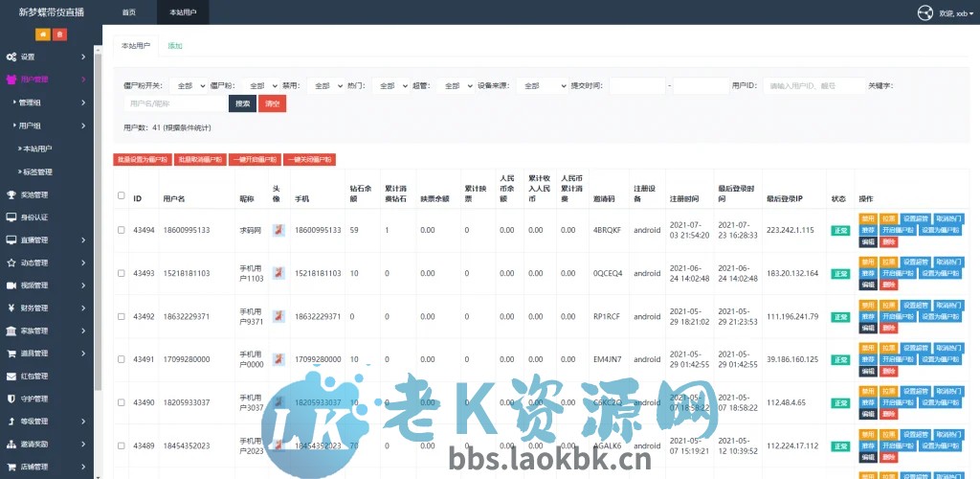
Task: Open avatar thumbnail for user 43493
Action: [x=278, y=273]
